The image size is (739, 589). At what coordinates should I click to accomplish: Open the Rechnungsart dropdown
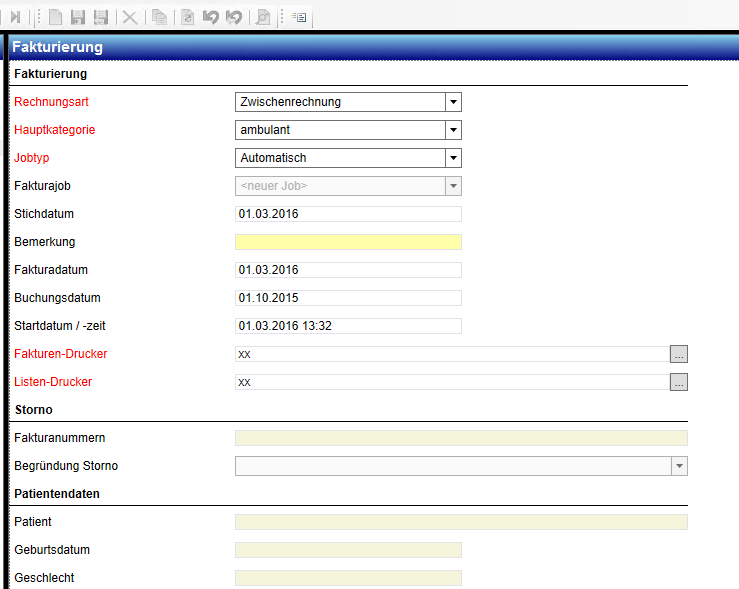453,102
